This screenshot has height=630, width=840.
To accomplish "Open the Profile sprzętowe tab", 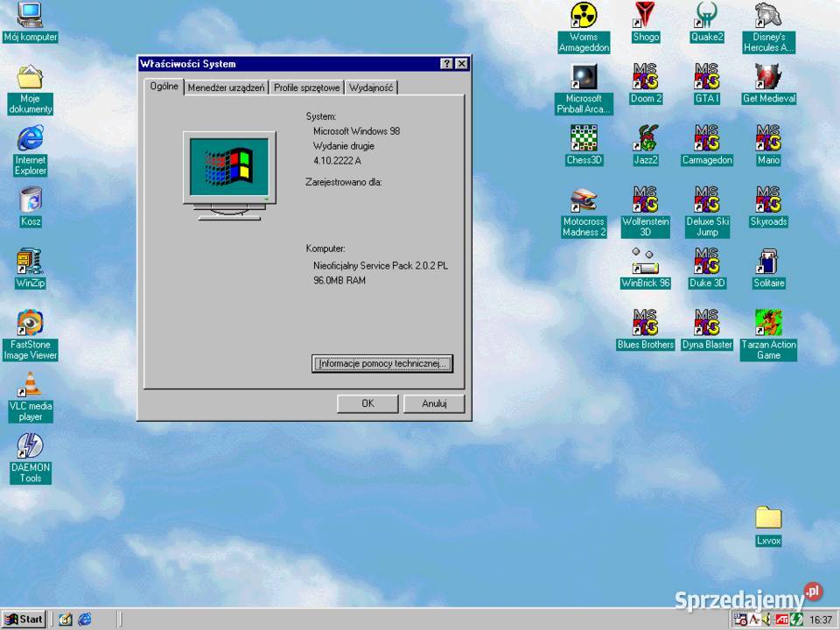I will click(306, 87).
